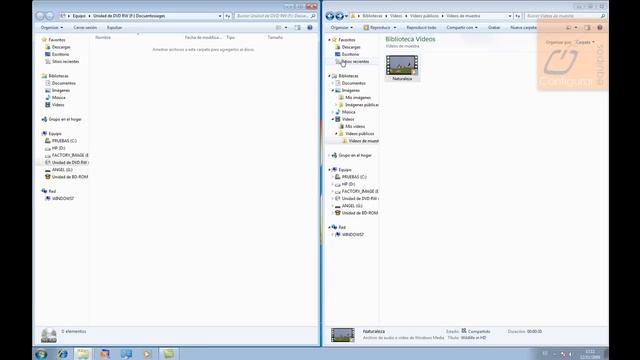Collapse the Imágenes tree node in the Videos window
The height and width of the screenshot is (360, 640).
point(333,91)
